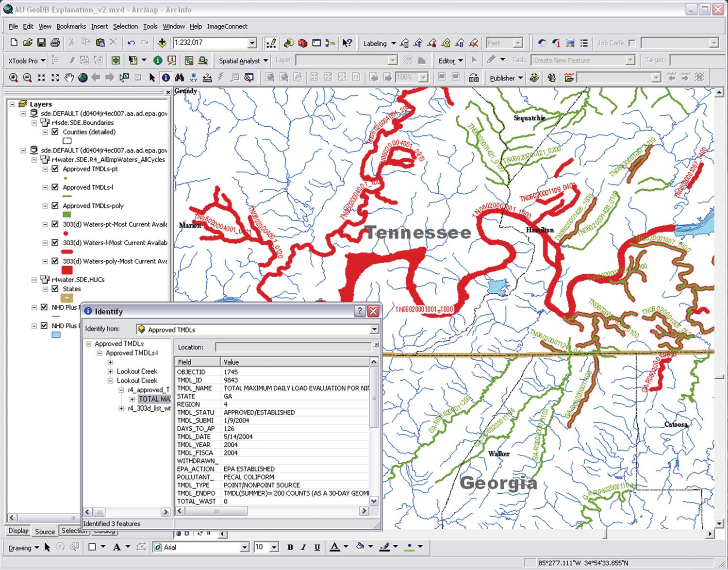The height and width of the screenshot is (570, 728).
Task: Open the Identify from layer dropdown
Action: (x=374, y=329)
